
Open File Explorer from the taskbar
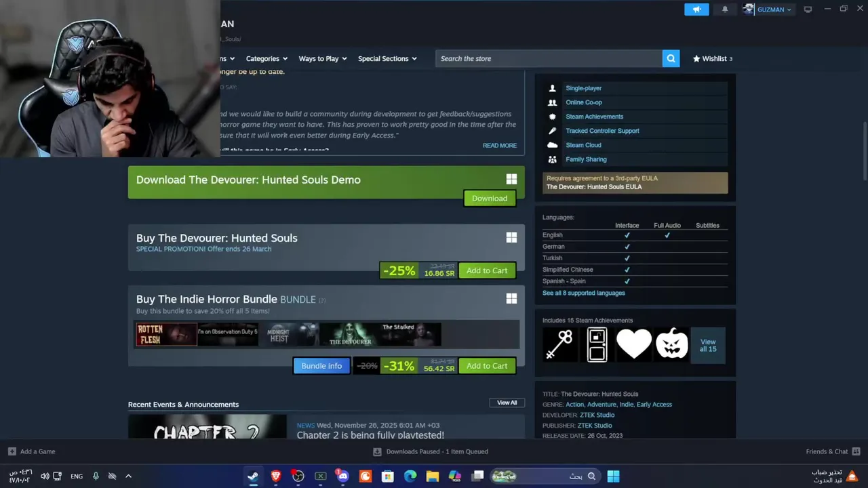tap(433, 476)
